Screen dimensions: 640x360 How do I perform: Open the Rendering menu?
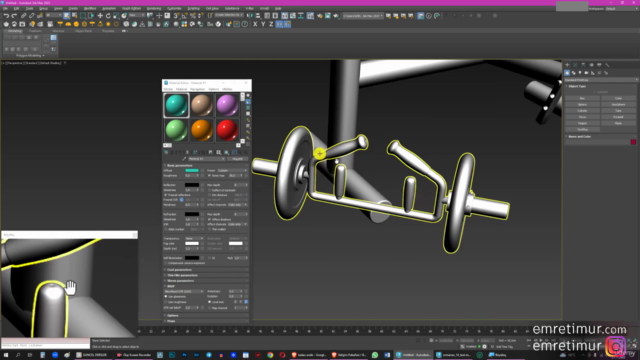point(154,8)
